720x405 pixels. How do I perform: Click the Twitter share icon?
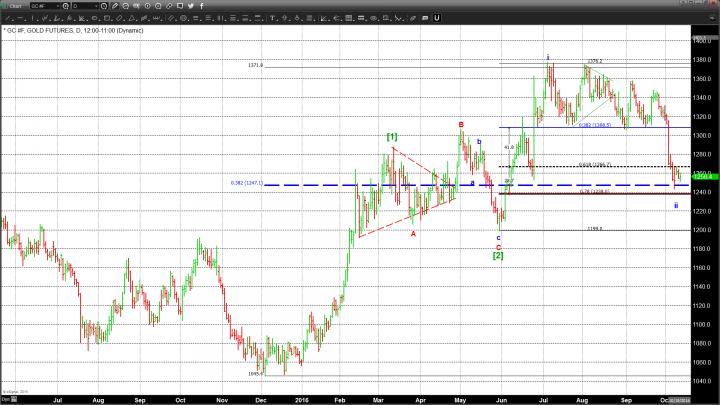pos(191,6)
